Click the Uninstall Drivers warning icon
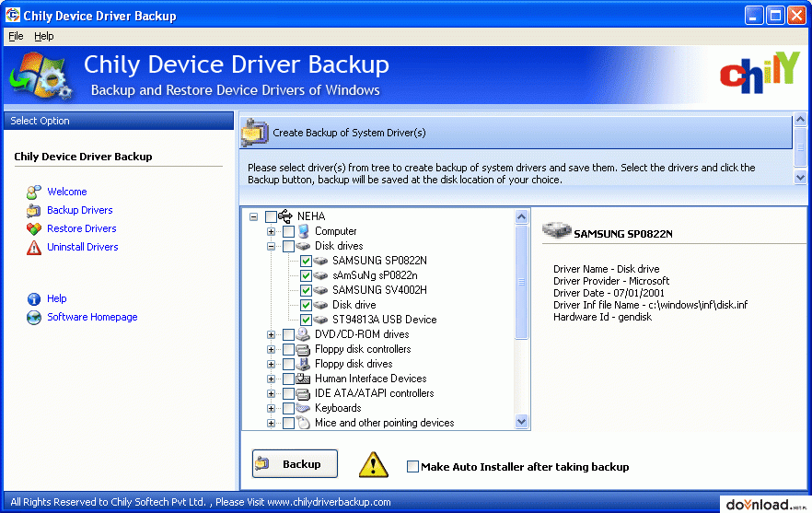812x513 pixels. click(34, 248)
